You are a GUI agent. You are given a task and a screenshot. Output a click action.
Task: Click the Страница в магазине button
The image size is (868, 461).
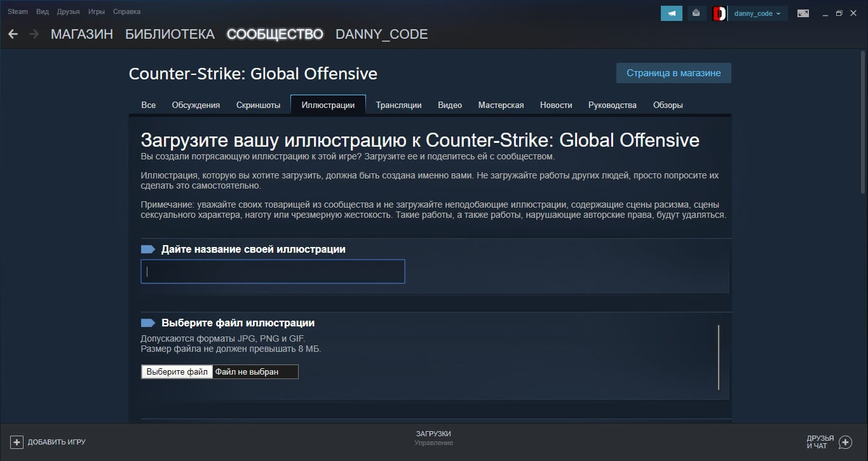[674, 73]
